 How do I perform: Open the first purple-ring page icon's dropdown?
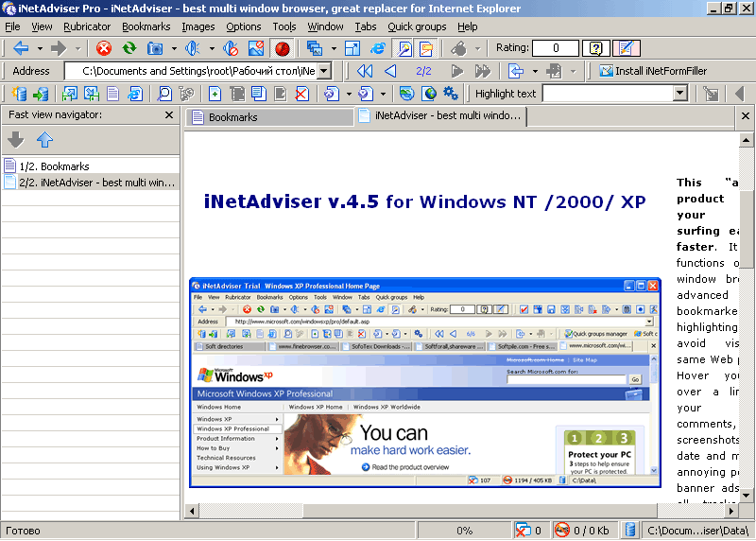click(x=349, y=95)
